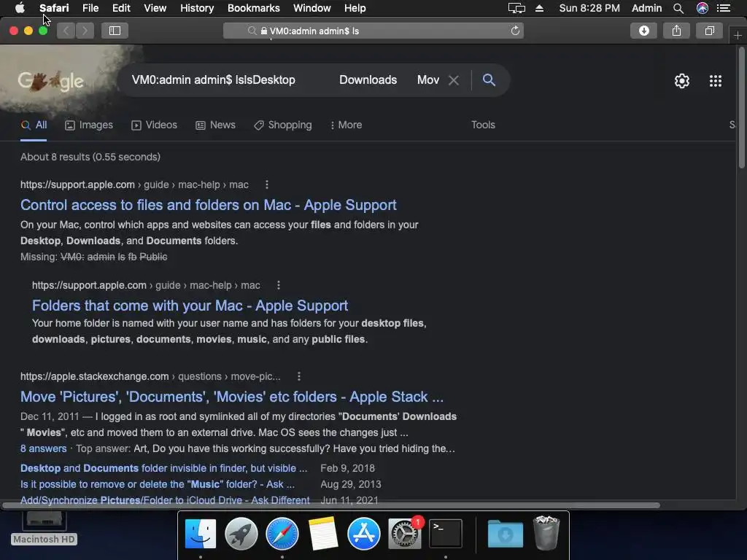Image resolution: width=747 pixels, height=560 pixels.
Task: Open the 'Move Pictures, Documents, Movies' result
Action: pos(231,397)
